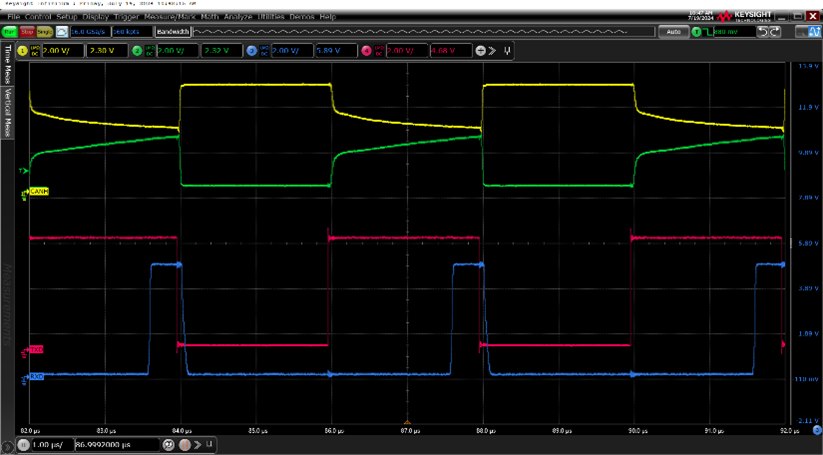Click the undo arrow icon near trigger level
The height and width of the screenshot is (455, 823).
[763, 32]
